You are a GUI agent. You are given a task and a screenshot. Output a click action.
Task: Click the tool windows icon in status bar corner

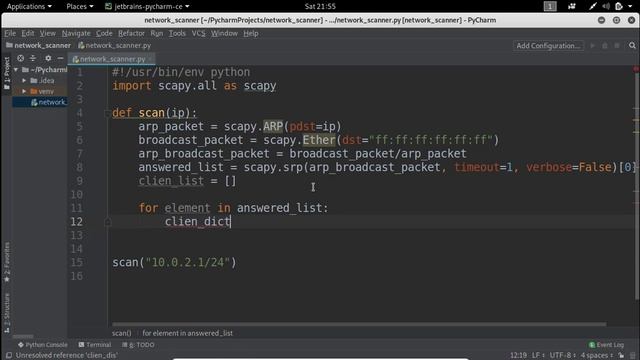(x=9, y=356)
